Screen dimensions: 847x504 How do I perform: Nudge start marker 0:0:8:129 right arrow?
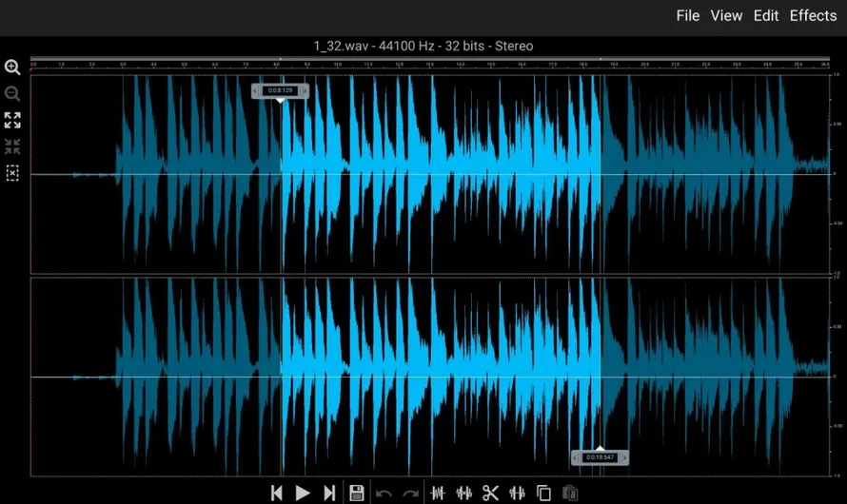point(305,90)
